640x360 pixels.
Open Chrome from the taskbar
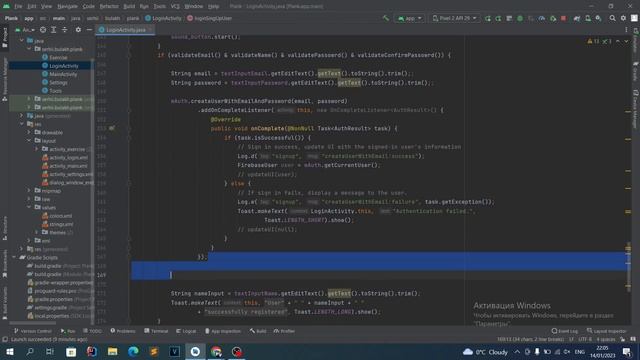(216, 352)
